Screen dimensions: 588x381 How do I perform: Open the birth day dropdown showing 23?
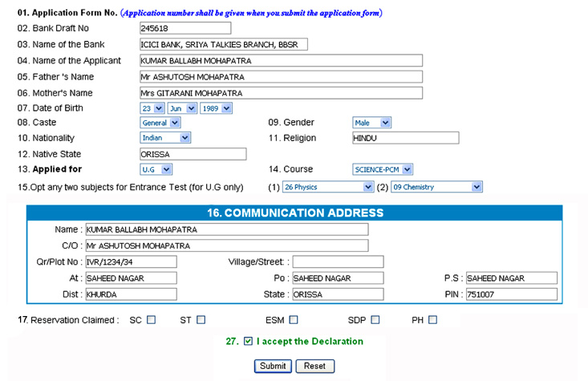[x=152, y=108]
